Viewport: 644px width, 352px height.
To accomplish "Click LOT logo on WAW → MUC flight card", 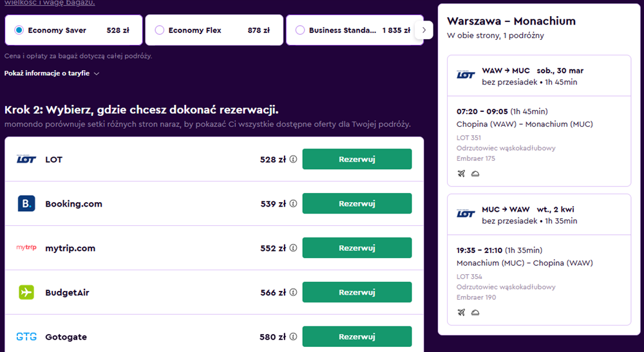I will tap(466, 75).
